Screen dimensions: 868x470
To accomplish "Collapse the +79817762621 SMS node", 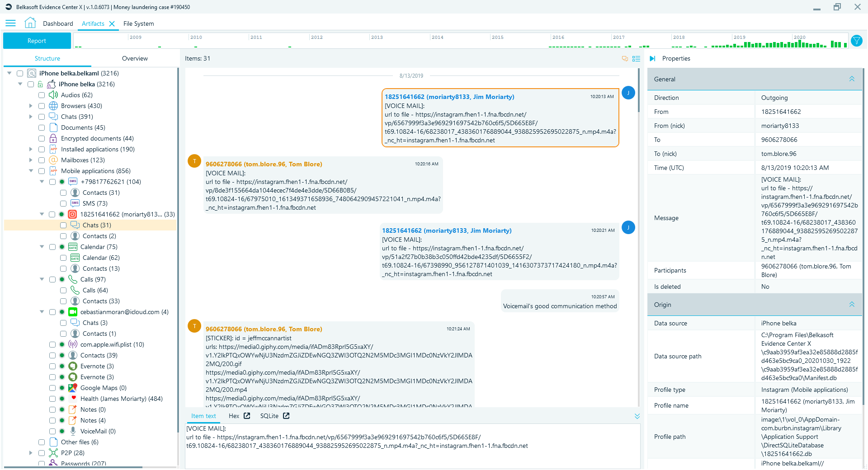I will (x=42, y=182).
